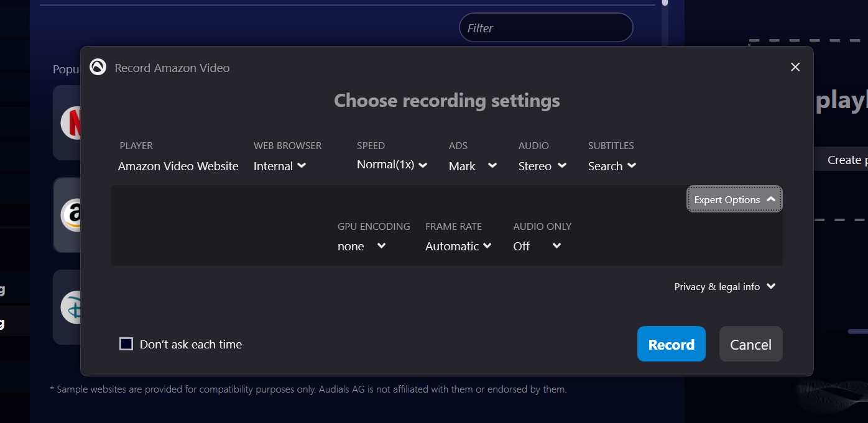
Task: Click the SUBTITLES label
Action: (611, 145)
